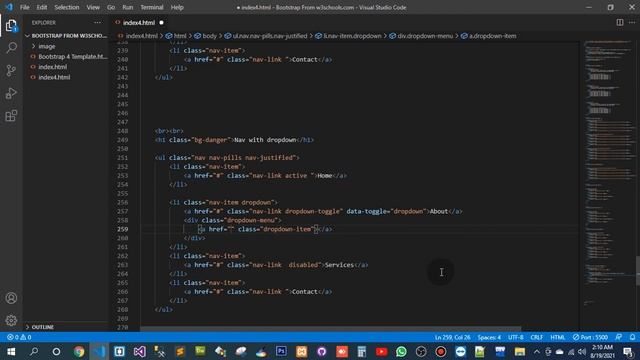Open WhatsApp from taskbar

[401, 351]
